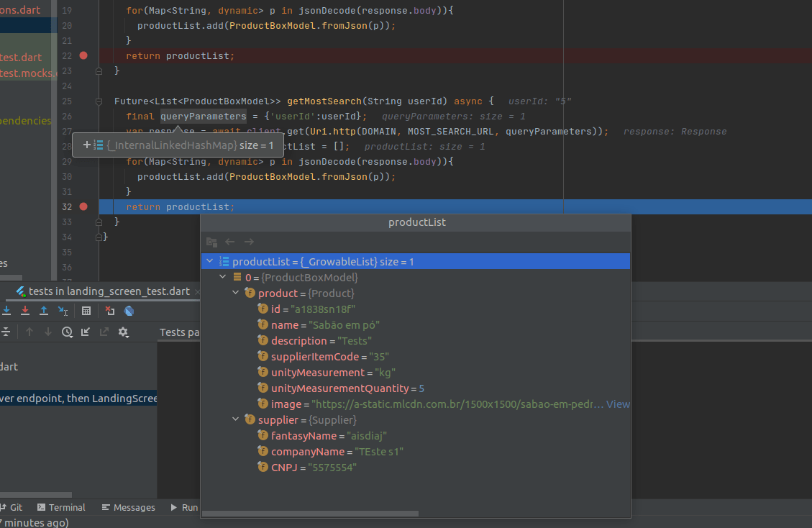The image size is (812, 528).
Task: Click MOST_SEARCH_URL constant on line 27
Action: [x=451, y=132]
